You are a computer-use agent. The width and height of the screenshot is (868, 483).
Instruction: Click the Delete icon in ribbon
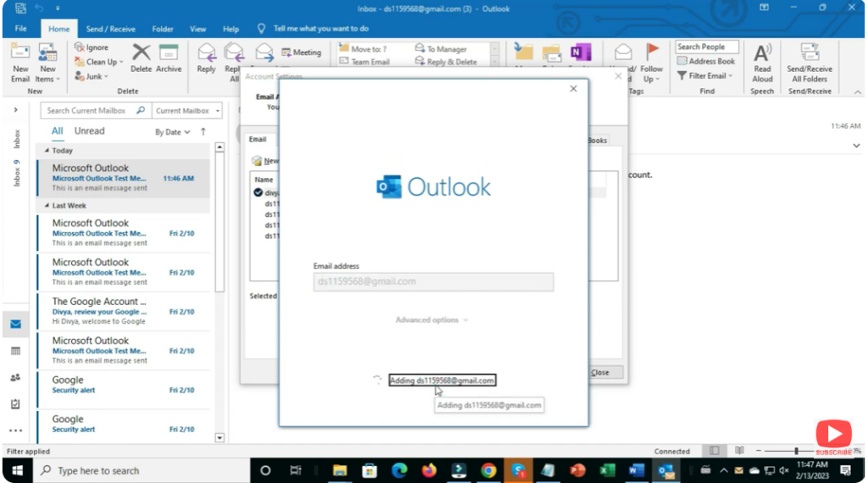click(141, 58)
